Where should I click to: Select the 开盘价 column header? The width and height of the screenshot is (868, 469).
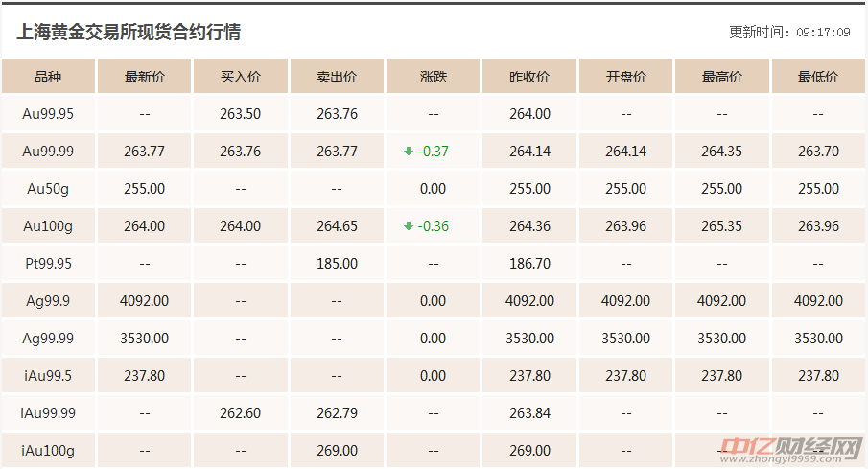tap(625, 77)
